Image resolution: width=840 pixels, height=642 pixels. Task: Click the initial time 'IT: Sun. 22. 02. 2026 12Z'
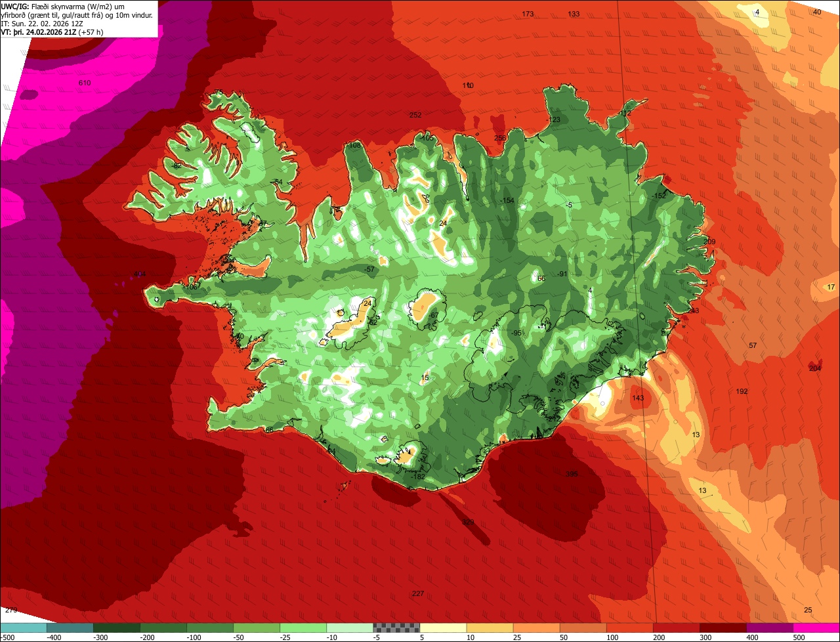43,23
